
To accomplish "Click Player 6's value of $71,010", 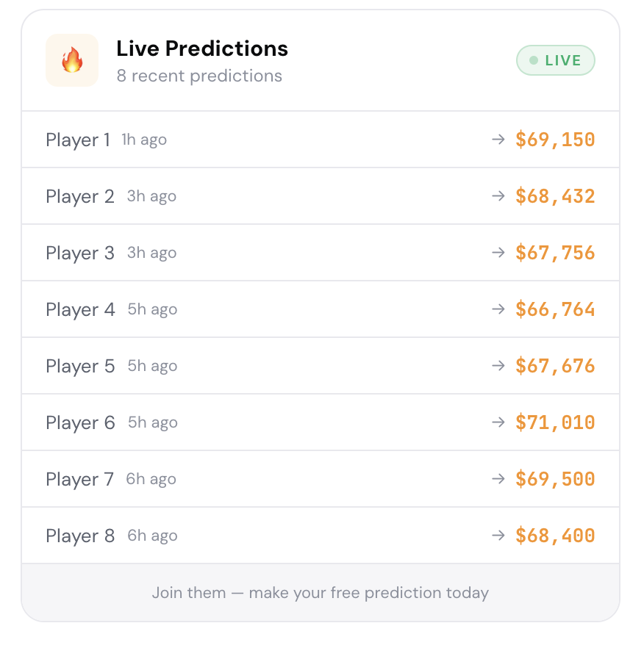I will coord(554,422).
